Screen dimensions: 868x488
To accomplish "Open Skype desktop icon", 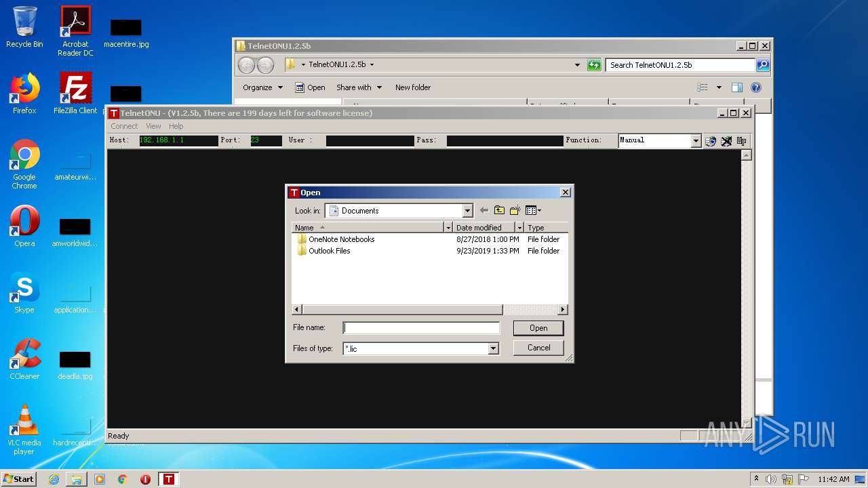I will click(x=24, y=293).
